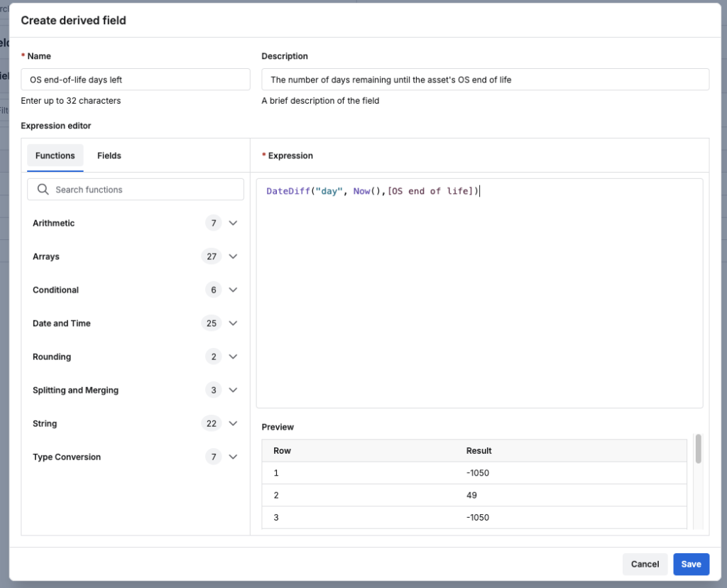The image size is (727, 588).
Task: Click DateDiff in the expression
Action: click(288, 191)
